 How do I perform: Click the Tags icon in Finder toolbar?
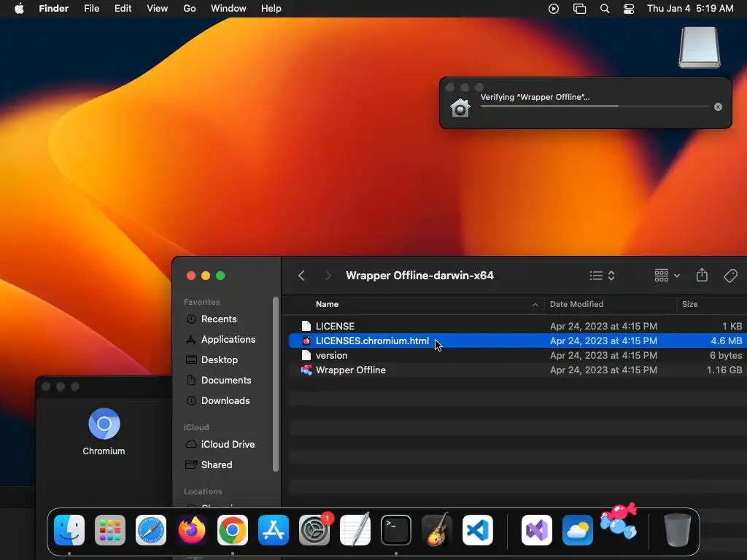pyautogui.click(x=730, y=276)
